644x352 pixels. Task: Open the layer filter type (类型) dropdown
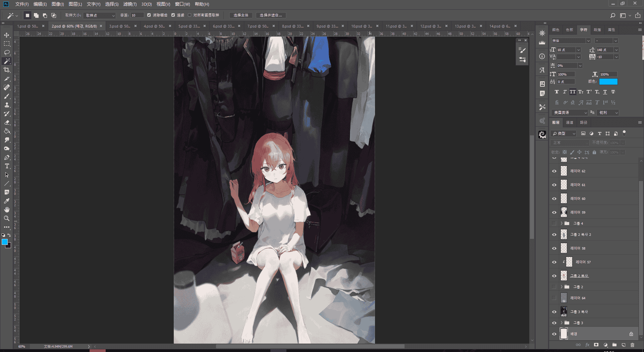(x=563, y=134)
